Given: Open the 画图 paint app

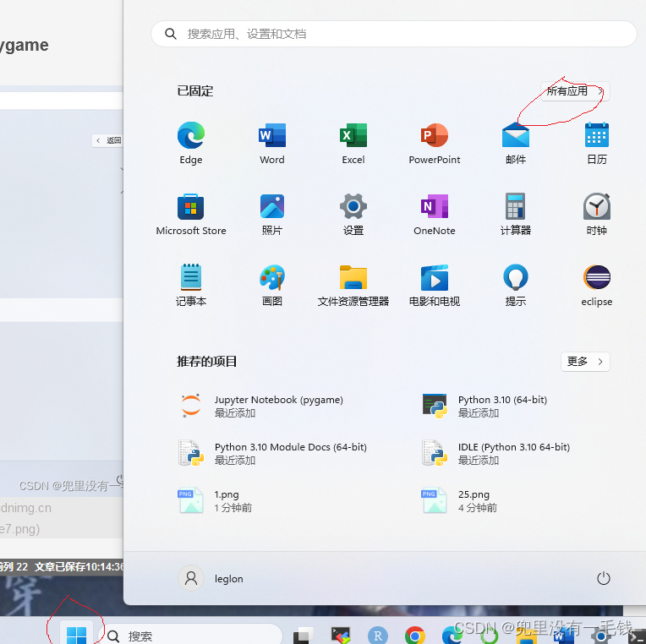Looking at the screenshot, I should point(272,285).
